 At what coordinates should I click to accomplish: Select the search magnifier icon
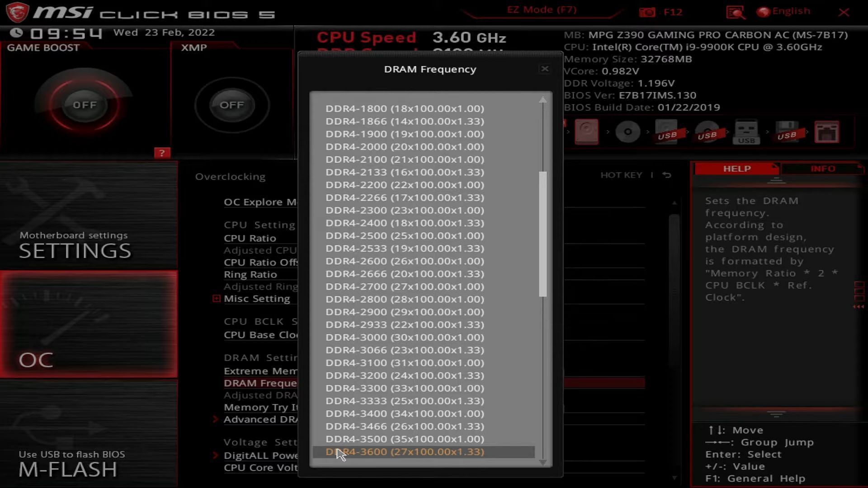click(736, 11)
